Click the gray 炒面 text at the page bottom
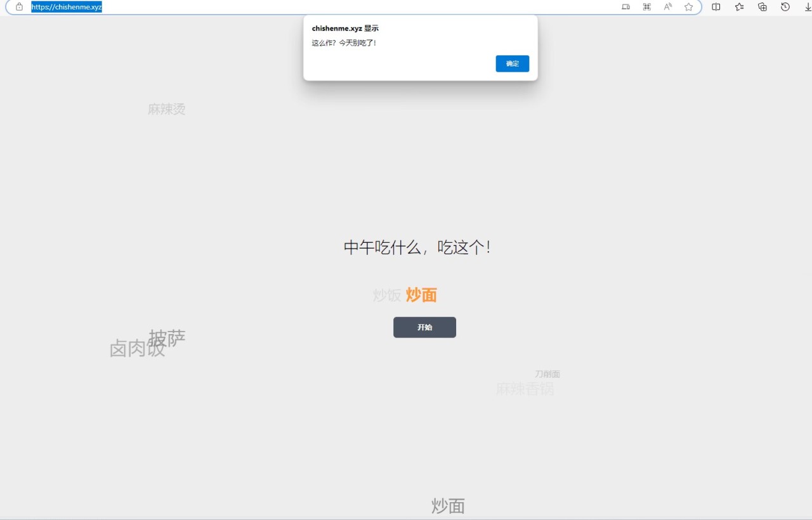This screenshot has width=812, height=520. [x=448, y=506]
